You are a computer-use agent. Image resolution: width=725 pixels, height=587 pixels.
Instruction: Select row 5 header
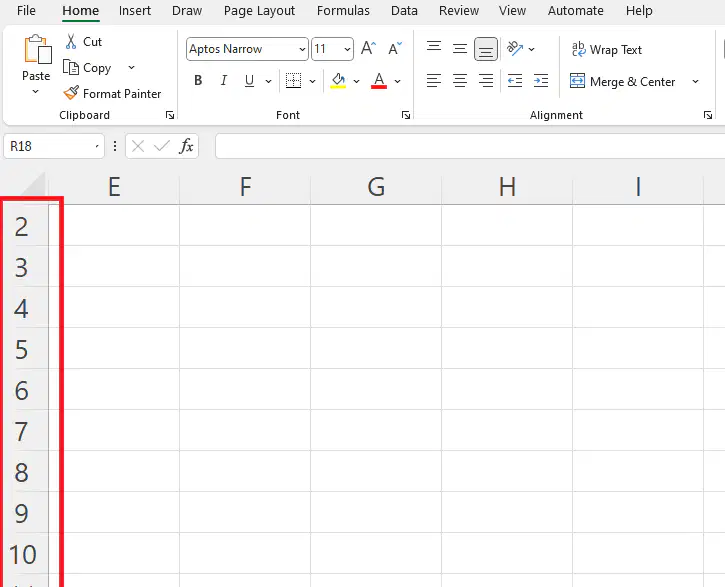24,349
